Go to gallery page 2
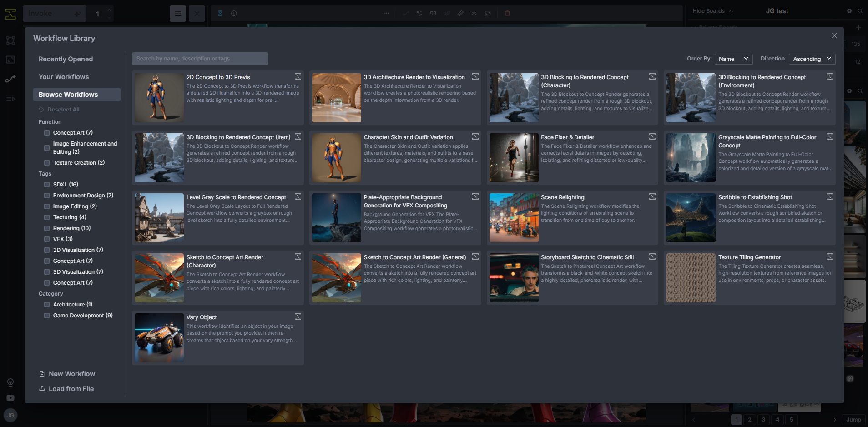The image size is (868, 427). [750, 420]
